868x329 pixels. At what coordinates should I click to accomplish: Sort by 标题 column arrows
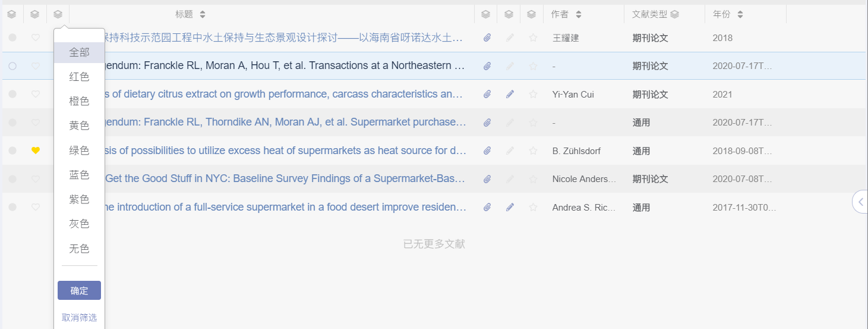[x=203, y=14]
